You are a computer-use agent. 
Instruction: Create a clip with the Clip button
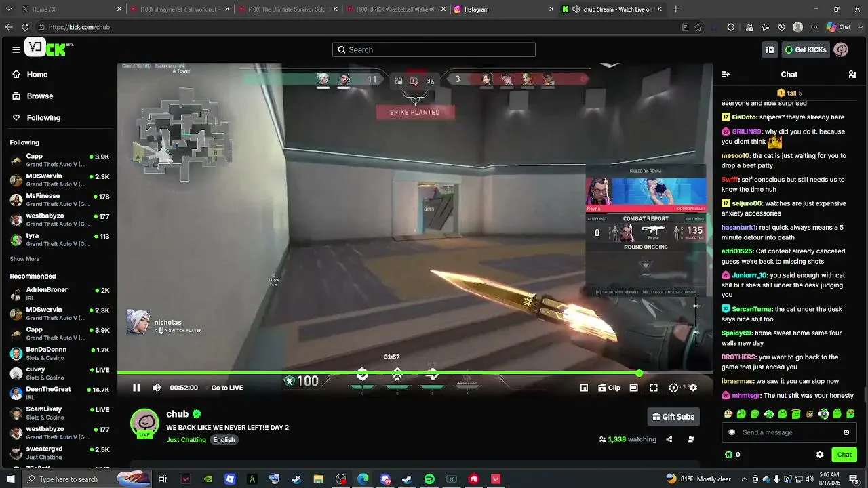coord(609,388)
